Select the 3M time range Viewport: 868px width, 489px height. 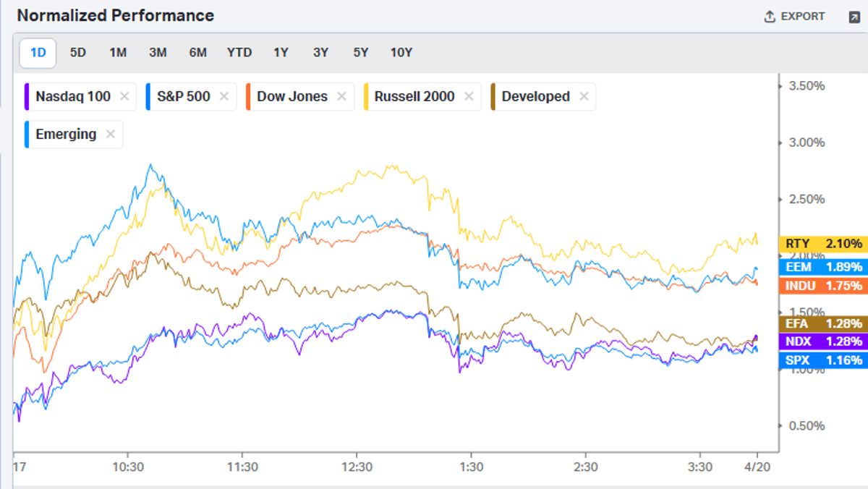(158, 52)
